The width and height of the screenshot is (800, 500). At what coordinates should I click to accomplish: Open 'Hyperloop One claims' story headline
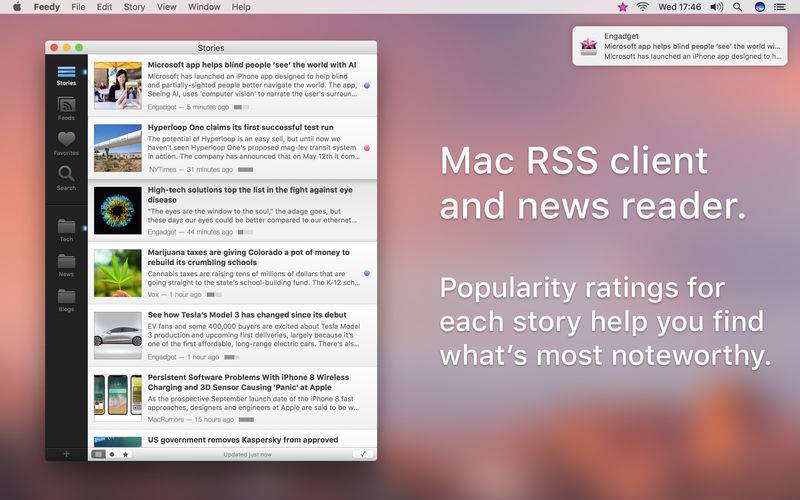[x=240, y=127]
